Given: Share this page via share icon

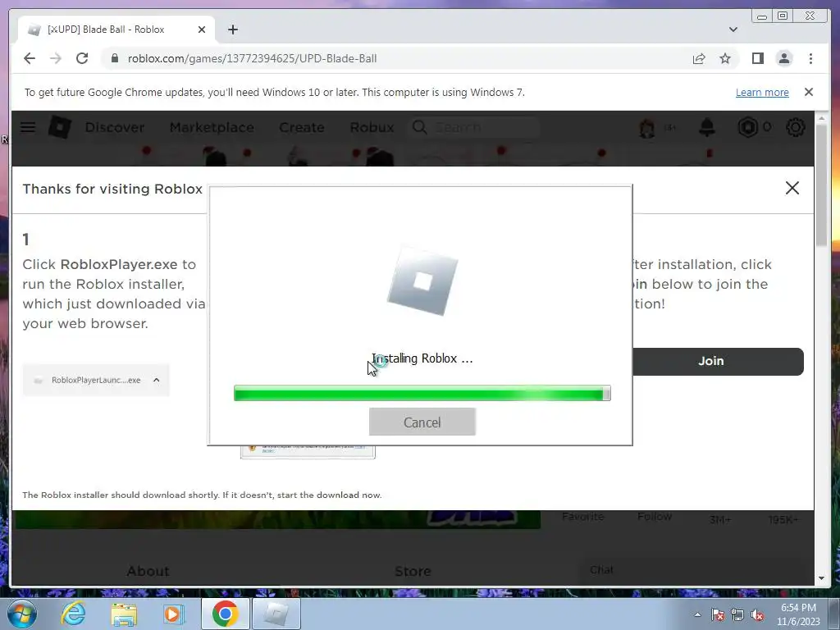Looking at the screenshot, I should tap(699, 58).
